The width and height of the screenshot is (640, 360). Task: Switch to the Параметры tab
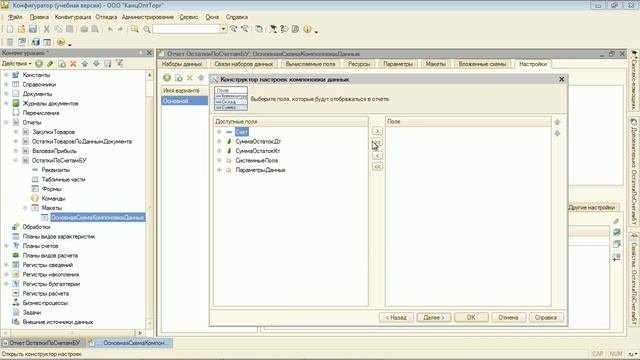[398, 64]
